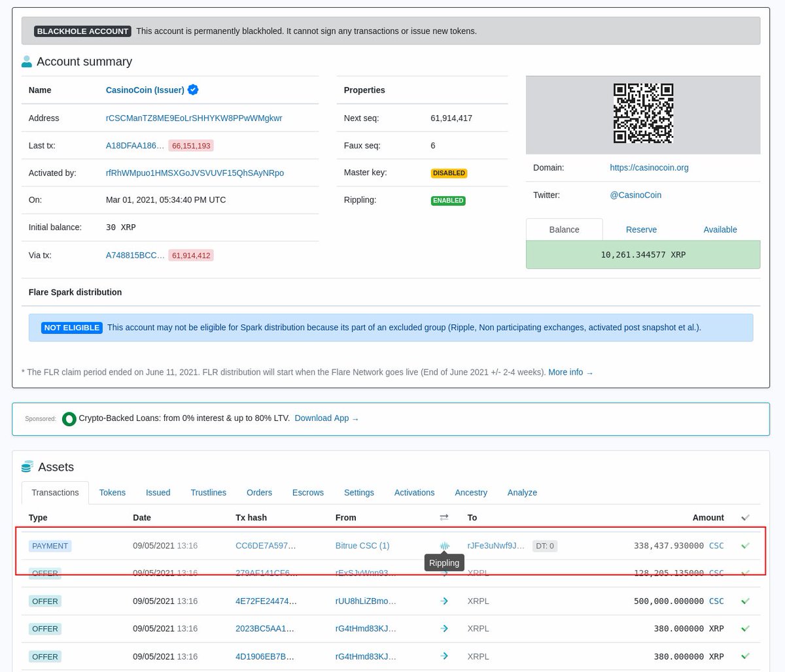Click the PAYMENT type badge
Viewport: 785px width, 672px height.
(50, 546)
